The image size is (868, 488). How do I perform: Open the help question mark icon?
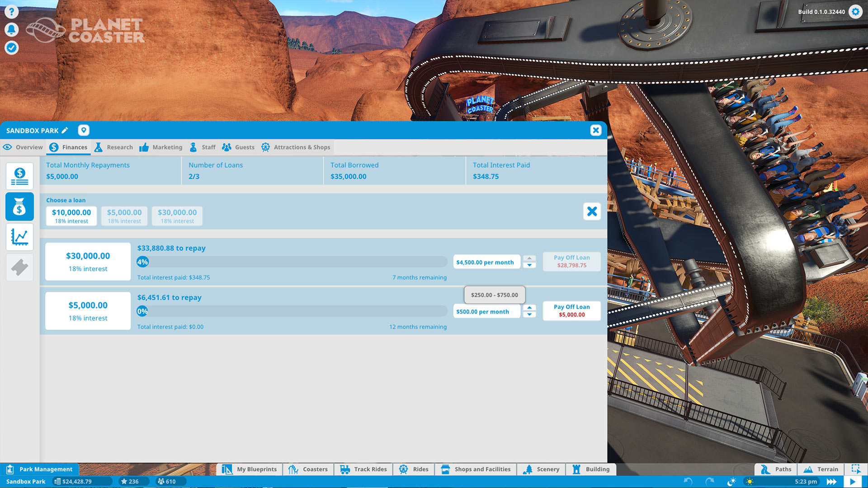tap(11, 11)
